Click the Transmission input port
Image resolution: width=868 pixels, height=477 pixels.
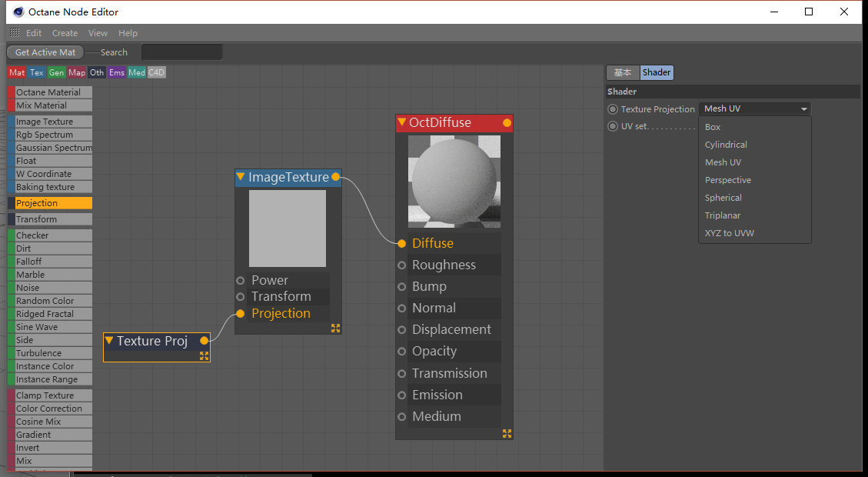(x=402, y=373)
